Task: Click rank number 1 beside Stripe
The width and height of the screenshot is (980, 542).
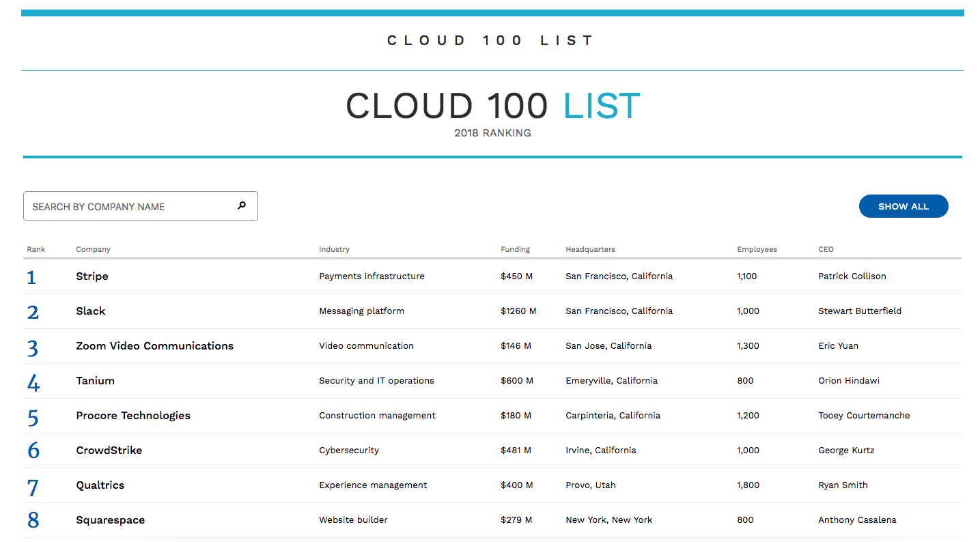Action: tap(31, 278)
